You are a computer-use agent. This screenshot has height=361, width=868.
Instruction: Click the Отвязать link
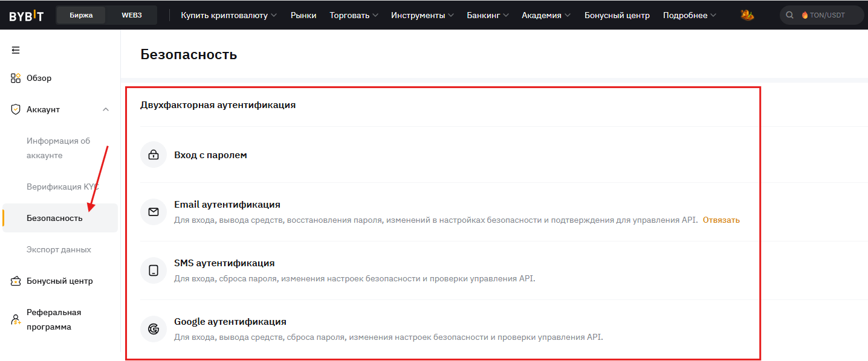[x=721, y=220]
